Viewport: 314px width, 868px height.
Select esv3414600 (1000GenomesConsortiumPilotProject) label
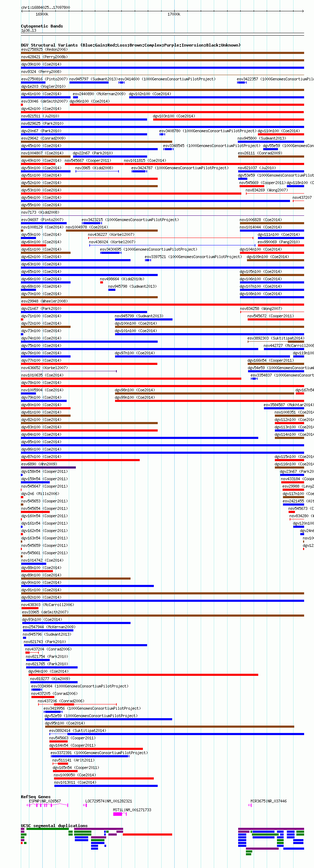[x=167, y=79]
